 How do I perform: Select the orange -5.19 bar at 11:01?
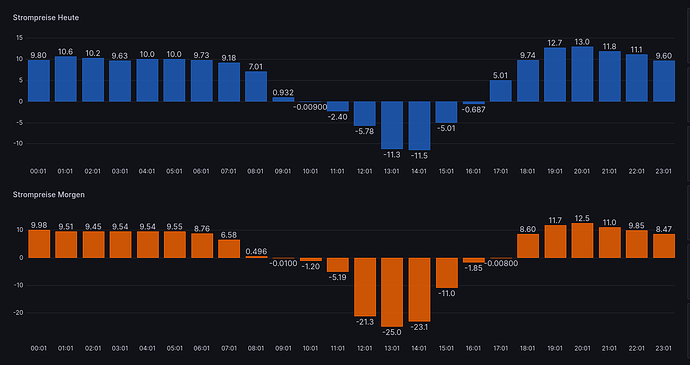pyautogui.click(x=338, y=265)
